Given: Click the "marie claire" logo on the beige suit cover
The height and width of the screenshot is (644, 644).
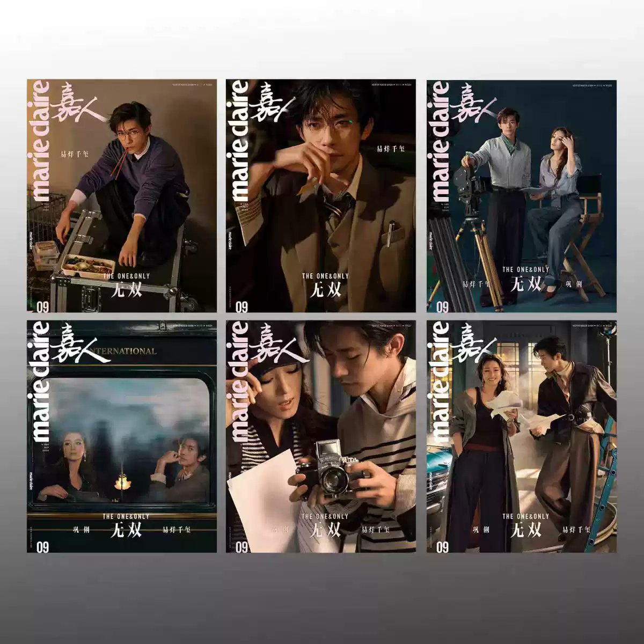Looking at the screenshot, I should (240, 142).
